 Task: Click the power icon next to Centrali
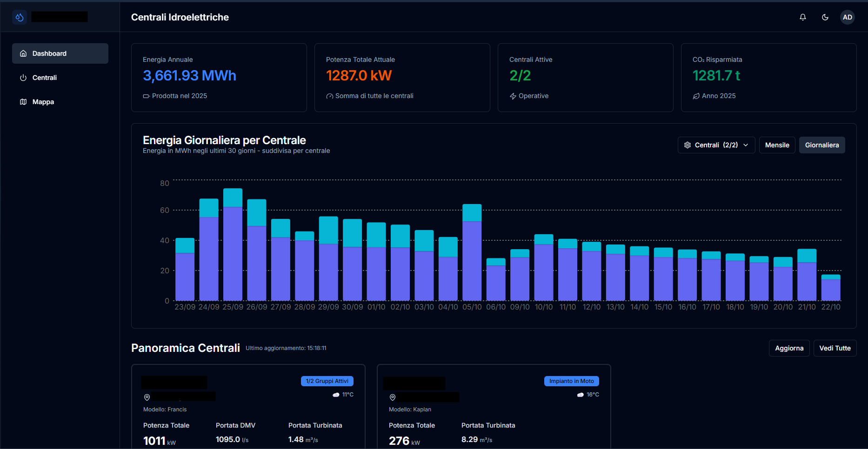click(23, 78)
